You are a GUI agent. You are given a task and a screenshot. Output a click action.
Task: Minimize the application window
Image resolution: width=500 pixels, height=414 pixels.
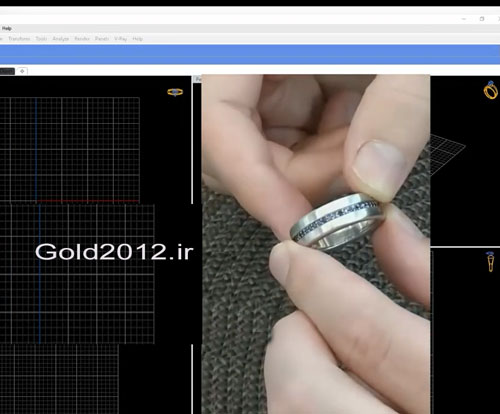[x=464, y=19]
